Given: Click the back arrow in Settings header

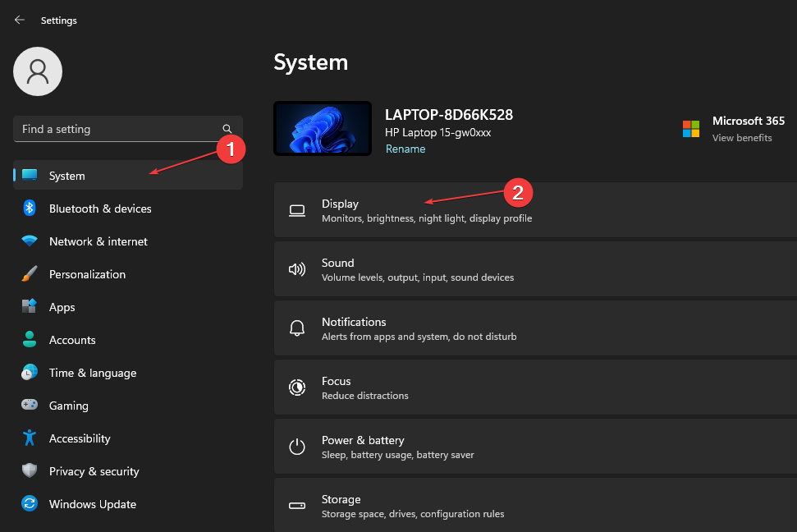Looking at the screenshot, I should [x=20, y=20].
